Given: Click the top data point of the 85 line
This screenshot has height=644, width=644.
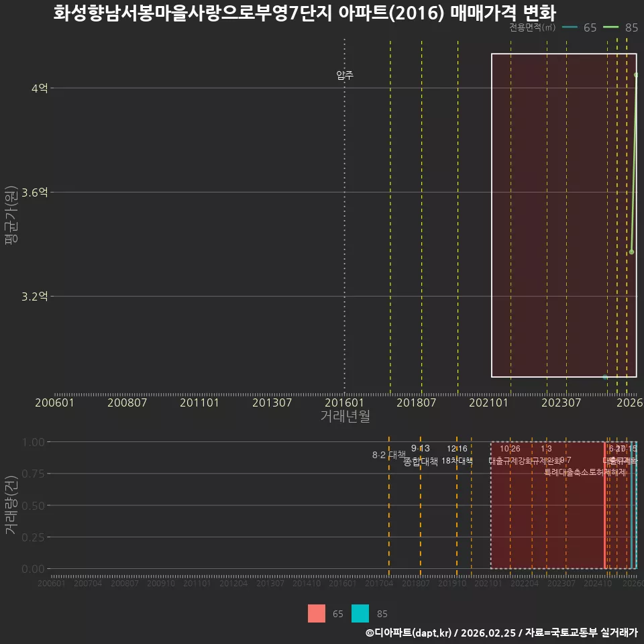Looking at the screenshot, I should 636,74.
